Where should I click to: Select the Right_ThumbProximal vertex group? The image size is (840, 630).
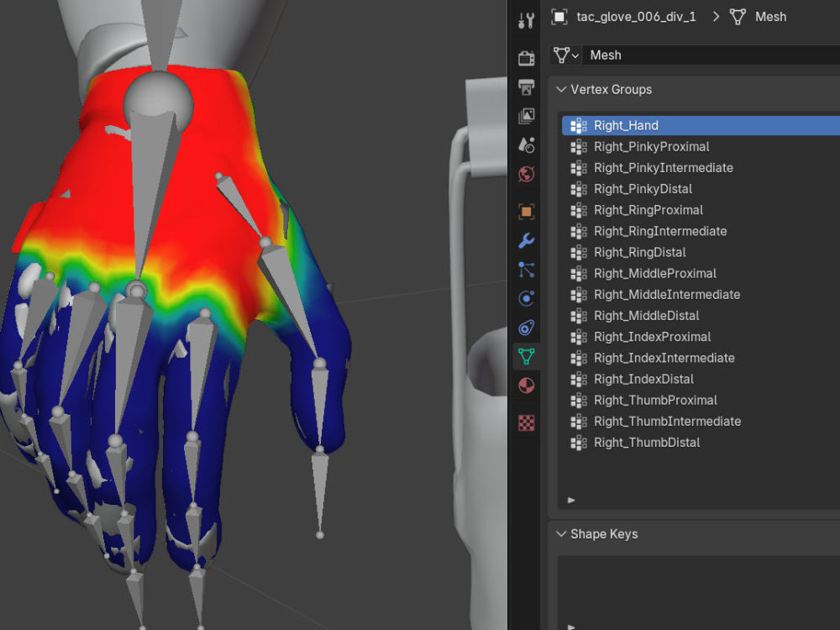(x=701, y=400)
